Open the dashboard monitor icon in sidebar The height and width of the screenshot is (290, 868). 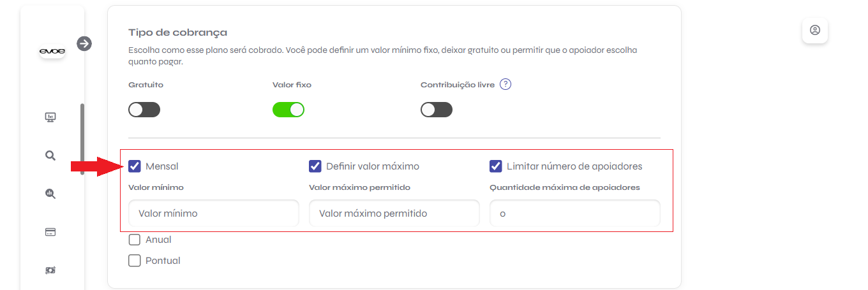point(50,117)
